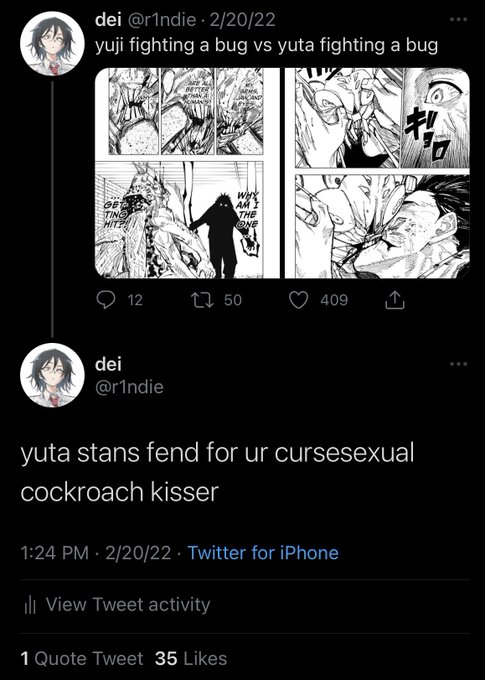This screenshot has height=680, width=485.
Task: Click the 1:24 PM timestamp
Action: coord(55,553)
